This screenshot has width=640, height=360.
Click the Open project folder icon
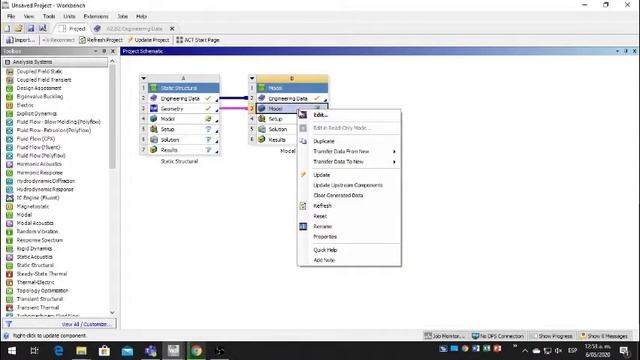tap(18, 29)
